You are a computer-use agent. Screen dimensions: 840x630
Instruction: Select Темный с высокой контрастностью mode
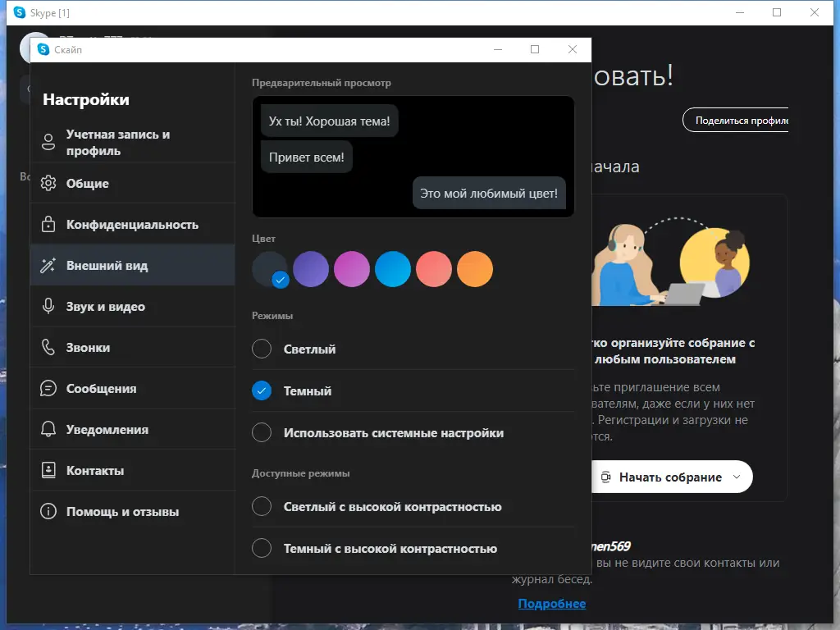261,548
